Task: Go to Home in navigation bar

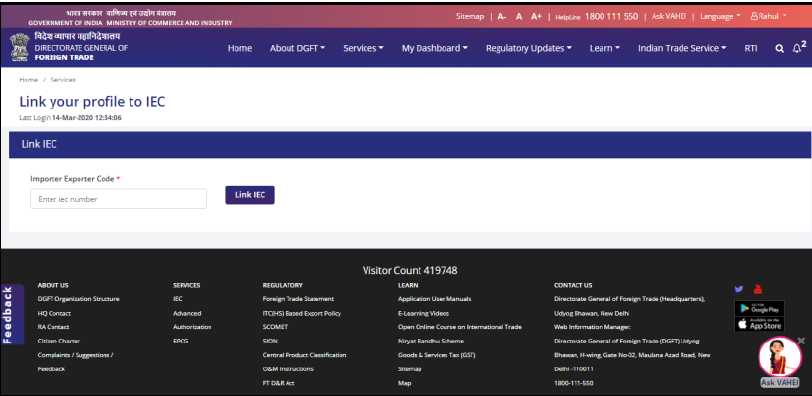Action: click(x=240, y=48)
